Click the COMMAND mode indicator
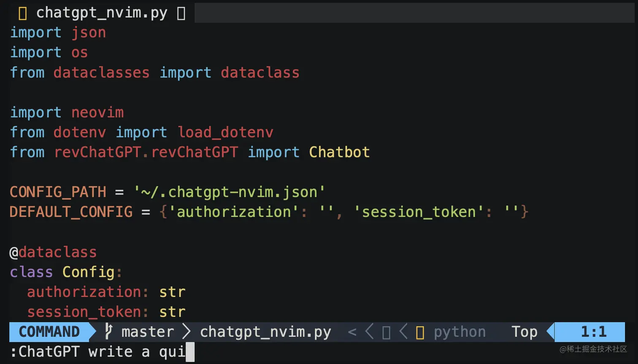The width and height of the screenshot is (638, 364). tap(49, 332)
